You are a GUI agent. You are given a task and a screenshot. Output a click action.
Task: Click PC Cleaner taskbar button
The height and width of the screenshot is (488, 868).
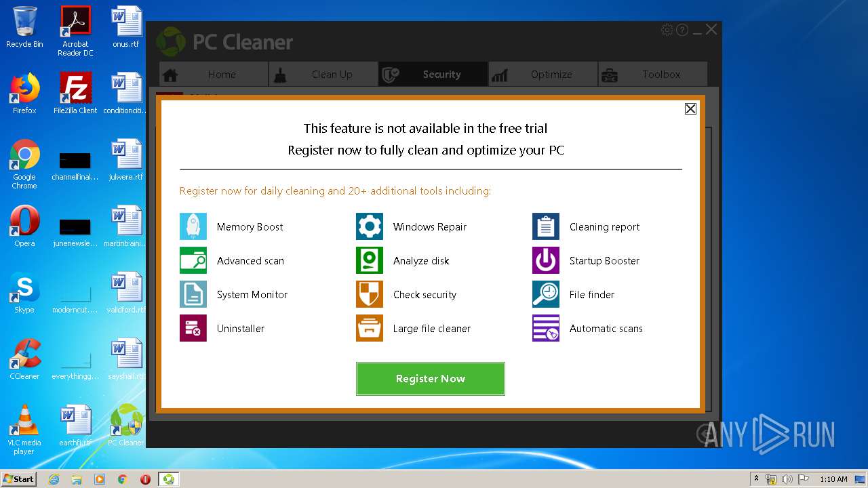coord(168,479)
